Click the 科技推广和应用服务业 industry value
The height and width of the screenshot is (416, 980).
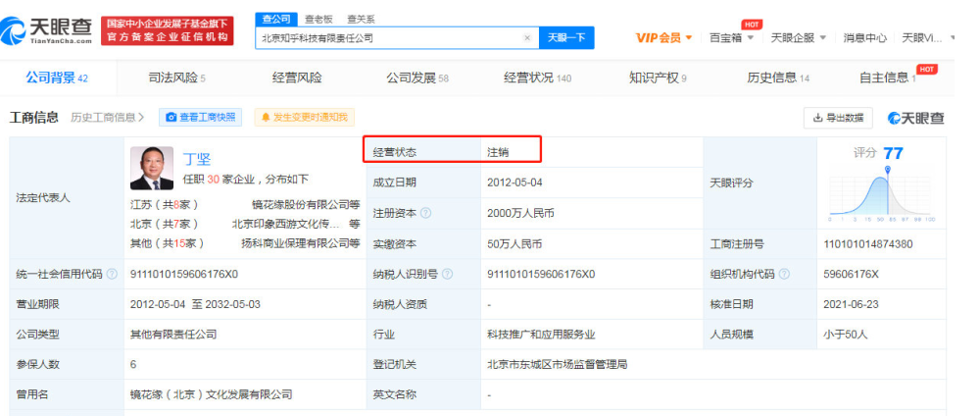point(541,335)
